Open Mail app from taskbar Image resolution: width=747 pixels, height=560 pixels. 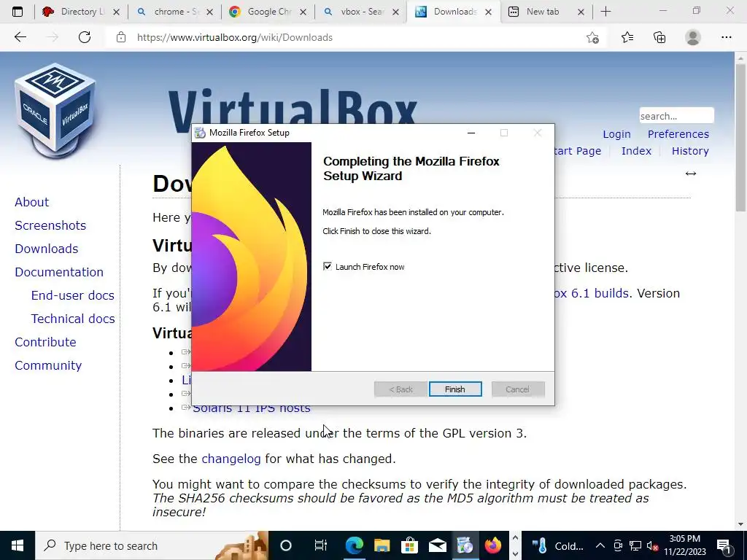point(438,545)
